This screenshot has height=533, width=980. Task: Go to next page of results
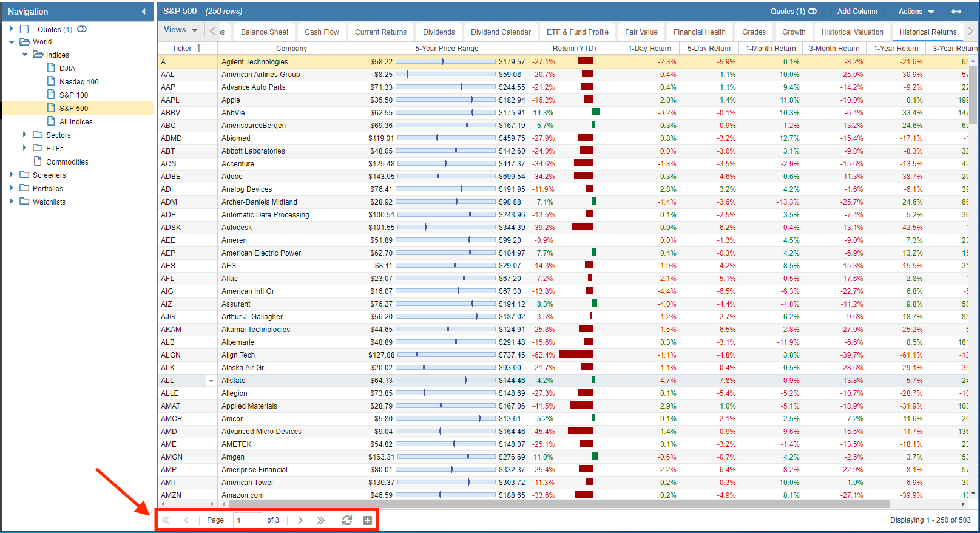300,520
